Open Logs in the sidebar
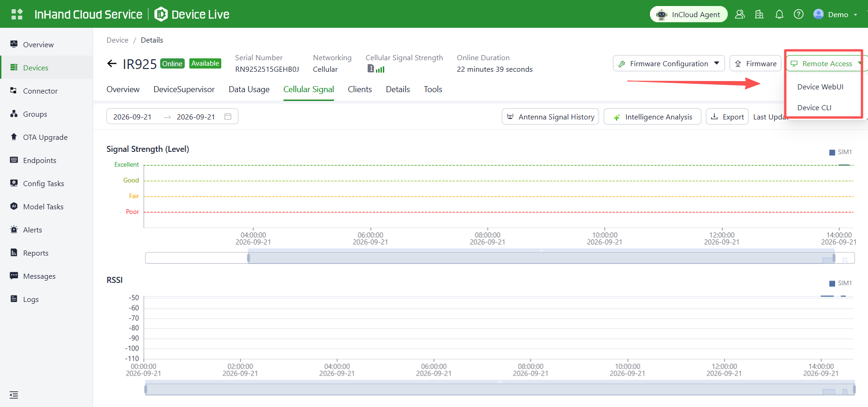 [46, 299]
